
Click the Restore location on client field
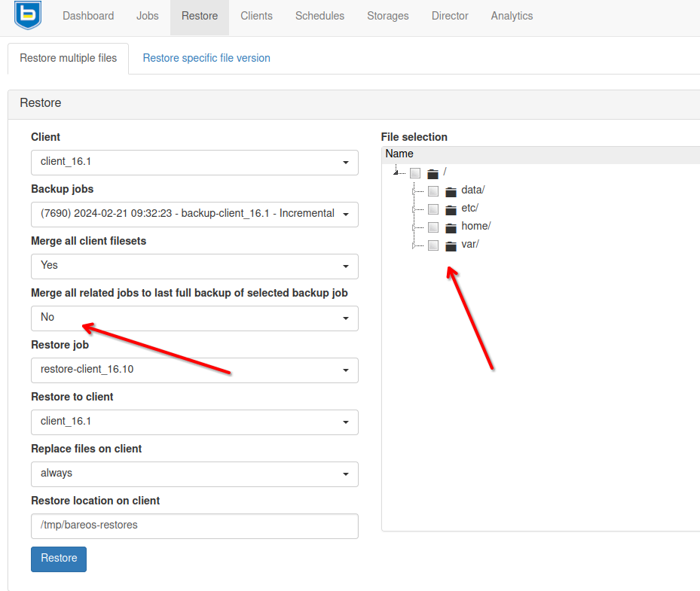coord(194,526)
